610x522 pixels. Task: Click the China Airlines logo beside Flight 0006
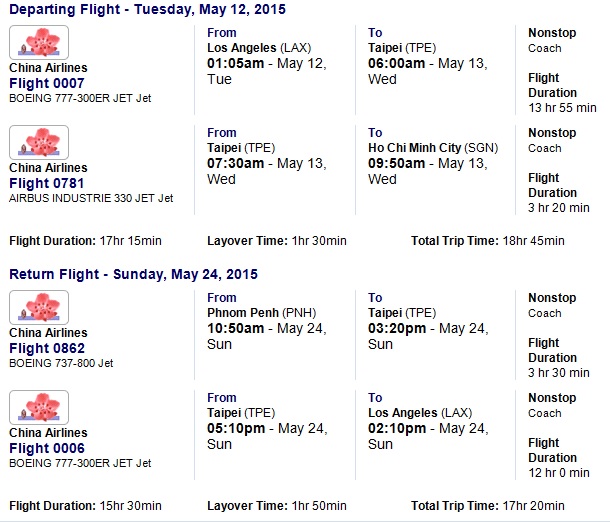point(39,407)
